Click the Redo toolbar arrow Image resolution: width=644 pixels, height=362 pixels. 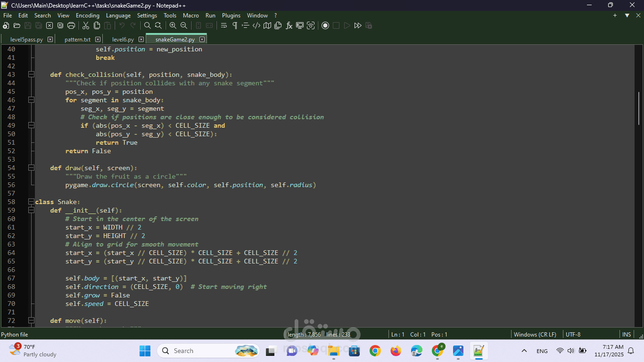click(x=133, y=25)
